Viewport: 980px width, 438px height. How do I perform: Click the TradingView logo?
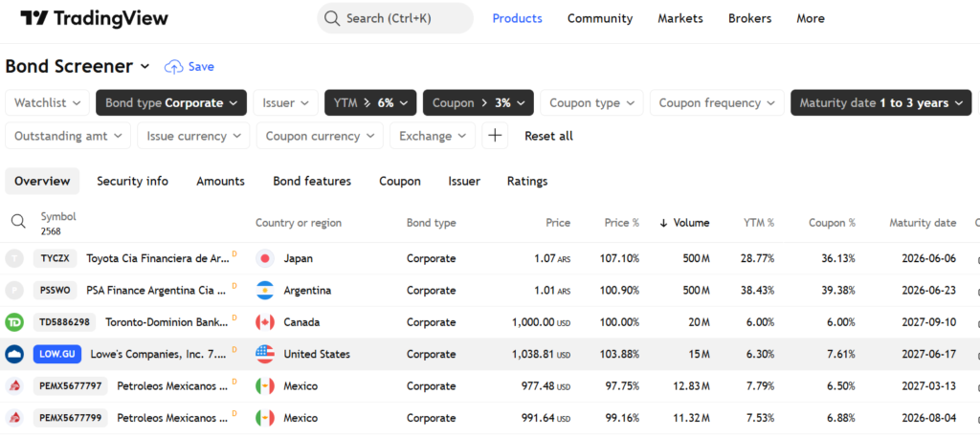(94, 19)
